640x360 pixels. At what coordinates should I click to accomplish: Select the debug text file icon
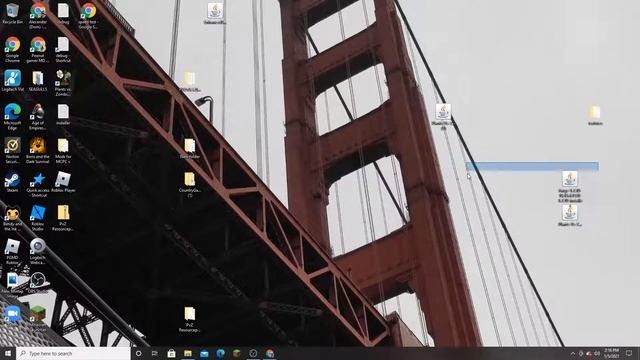click(x=63, y=13)
